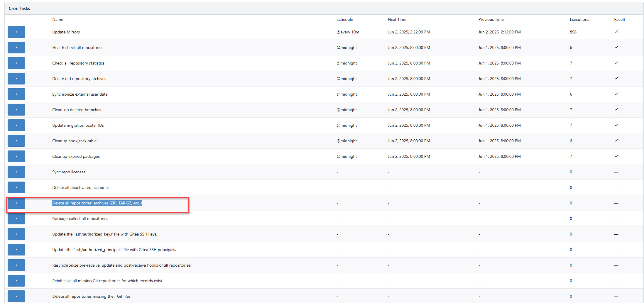This screenshot has height=303, width=644.
Task: Run Resynchronize hooks of all repositories
Action: pos(16,265)
